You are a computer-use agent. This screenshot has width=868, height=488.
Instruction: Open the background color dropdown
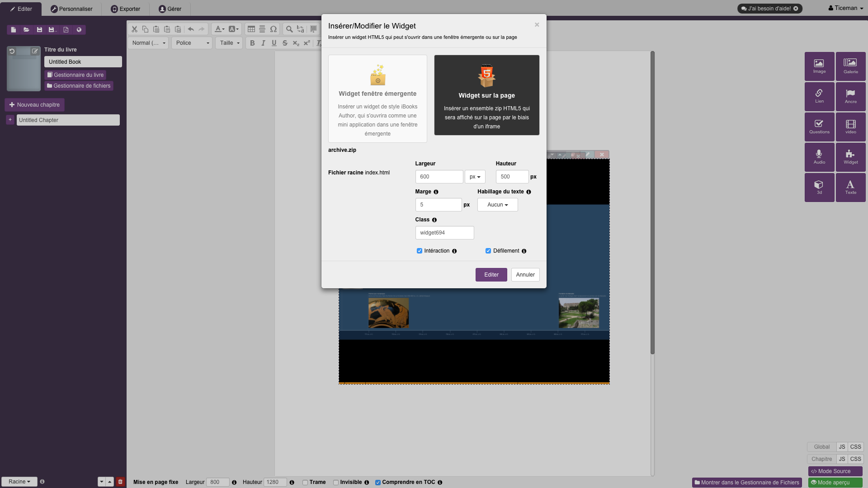coord(233,29)
